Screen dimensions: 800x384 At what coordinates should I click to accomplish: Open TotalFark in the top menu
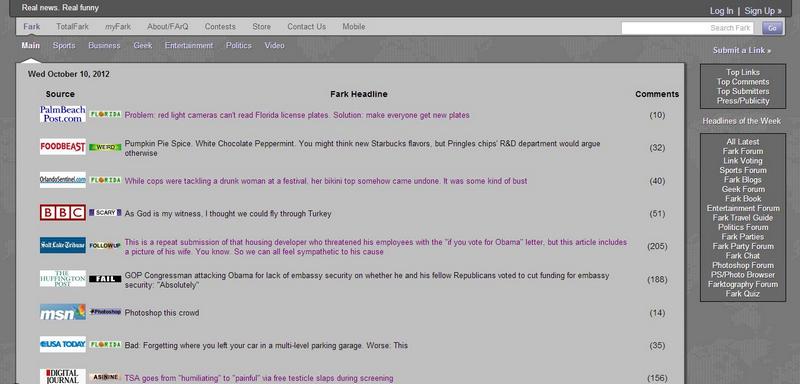click(72, 27)
